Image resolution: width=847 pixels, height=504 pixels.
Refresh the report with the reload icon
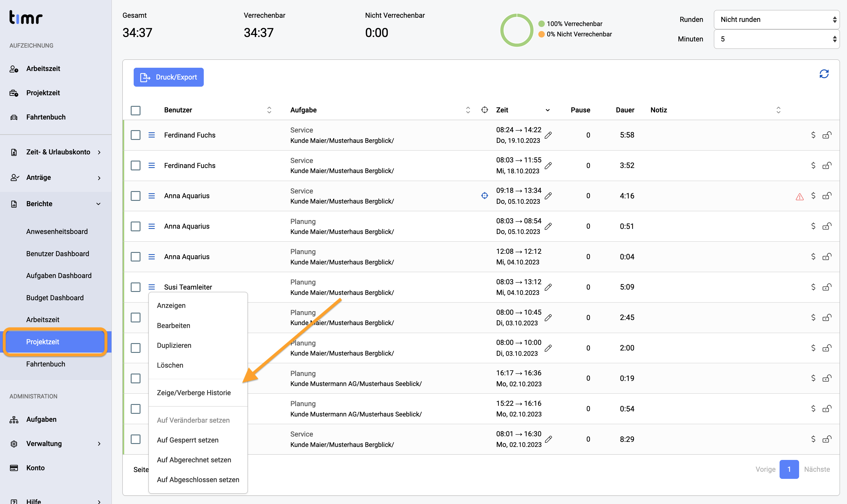click(824, 74)
